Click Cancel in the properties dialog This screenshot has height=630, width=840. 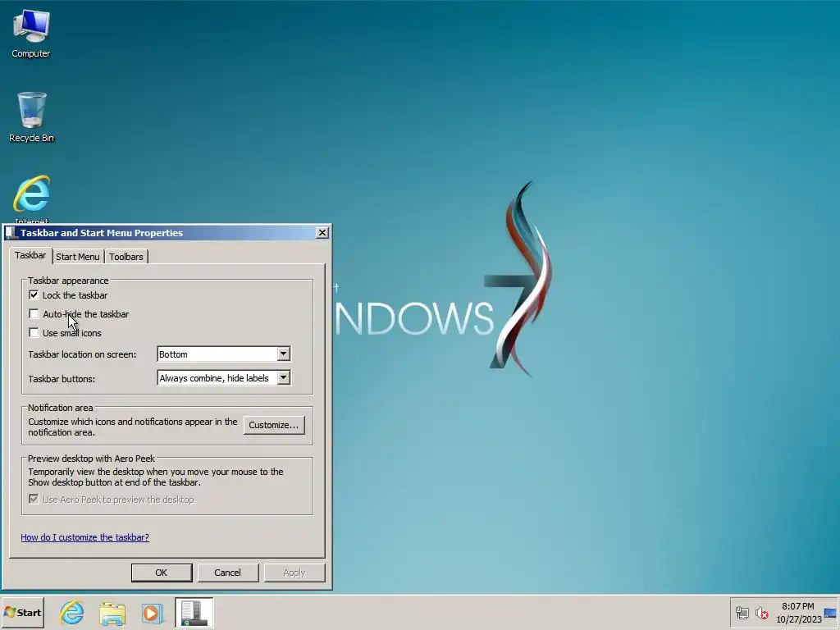coord(228,573)
